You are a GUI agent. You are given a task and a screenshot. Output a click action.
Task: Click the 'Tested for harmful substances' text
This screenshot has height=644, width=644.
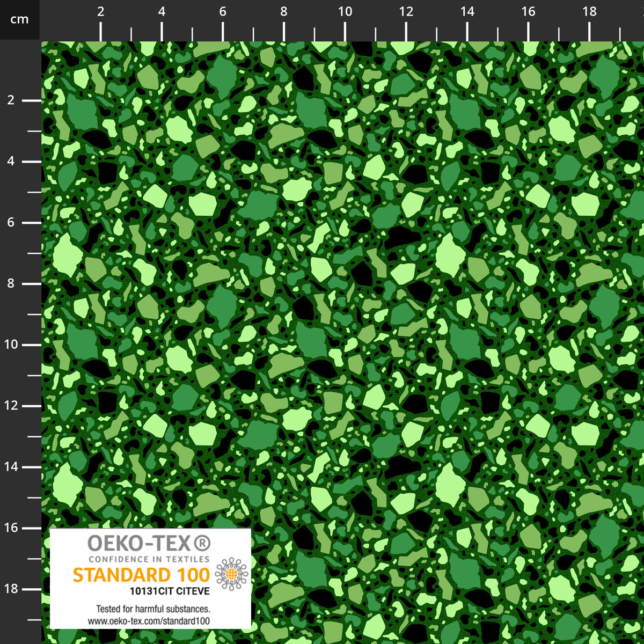(152, 609)
